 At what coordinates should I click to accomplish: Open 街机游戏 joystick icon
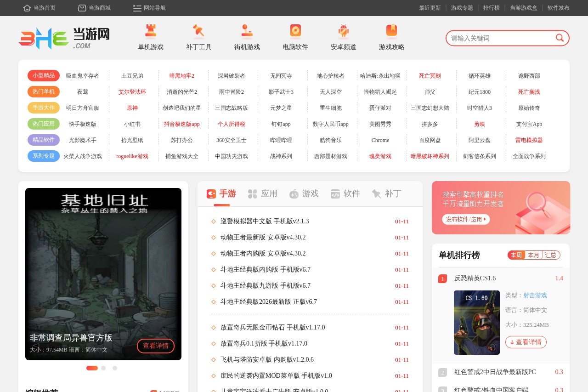pyautogui.click(x=247, y=30)
